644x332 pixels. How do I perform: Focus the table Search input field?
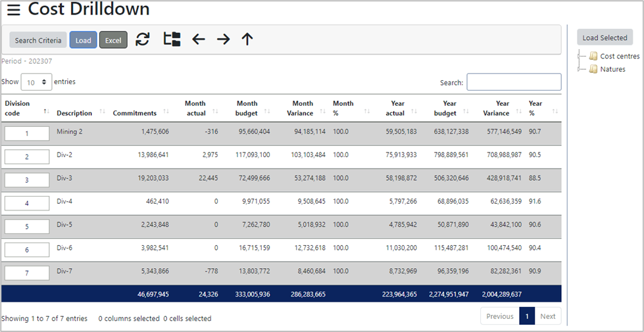[514, 82]
